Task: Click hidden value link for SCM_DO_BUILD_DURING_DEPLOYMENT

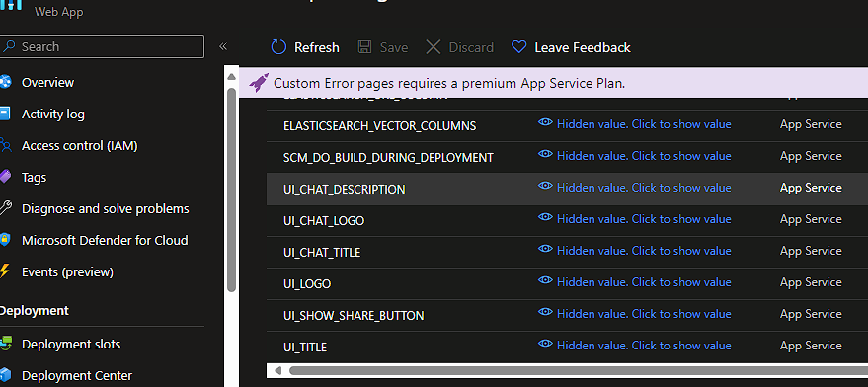Action: (644, 156)
